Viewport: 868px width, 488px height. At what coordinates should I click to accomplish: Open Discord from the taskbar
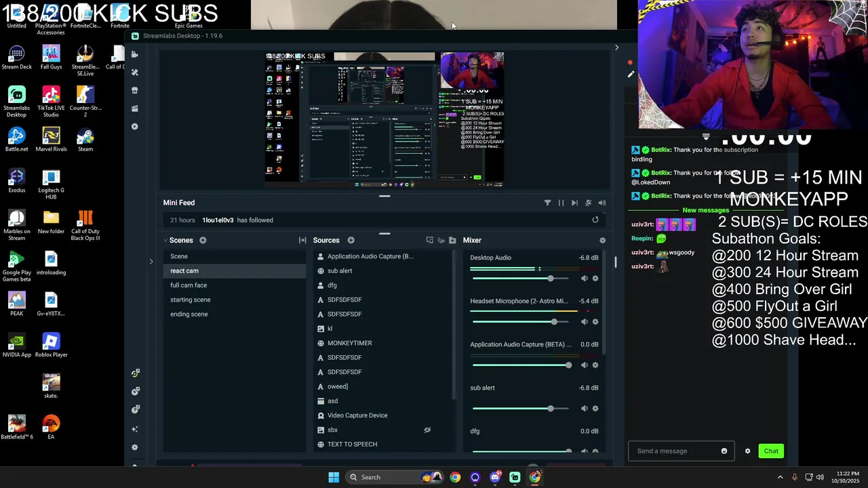(x=495, y=477)
